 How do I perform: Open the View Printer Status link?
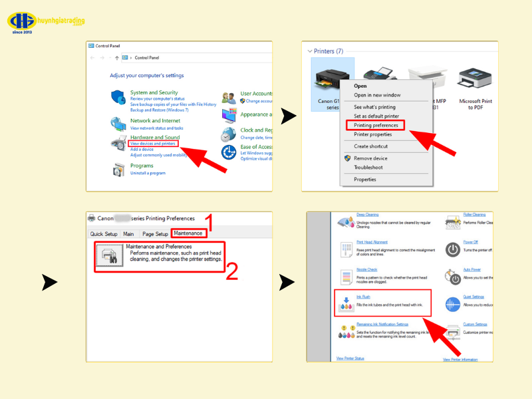(350, 358)
